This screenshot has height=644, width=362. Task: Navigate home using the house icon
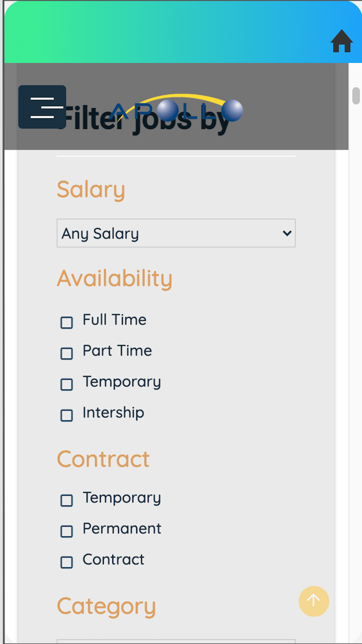click(x=341, y=41)
